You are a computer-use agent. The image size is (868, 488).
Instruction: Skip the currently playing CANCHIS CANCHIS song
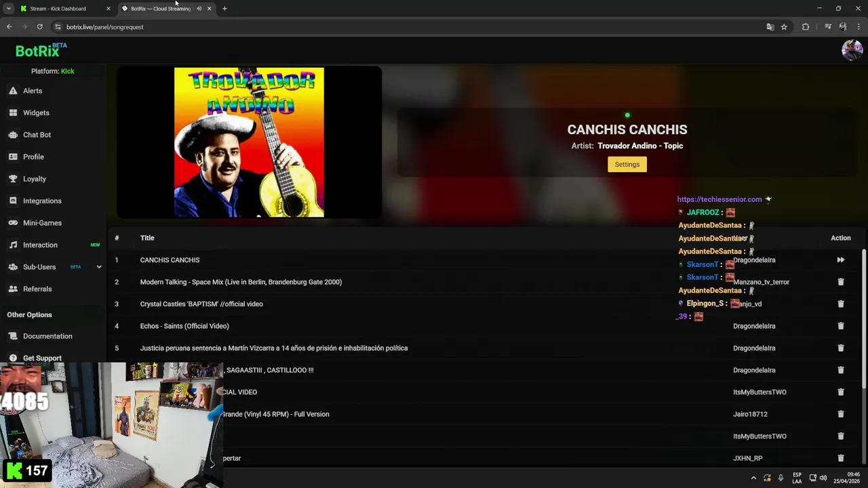[x=841, y=260]
